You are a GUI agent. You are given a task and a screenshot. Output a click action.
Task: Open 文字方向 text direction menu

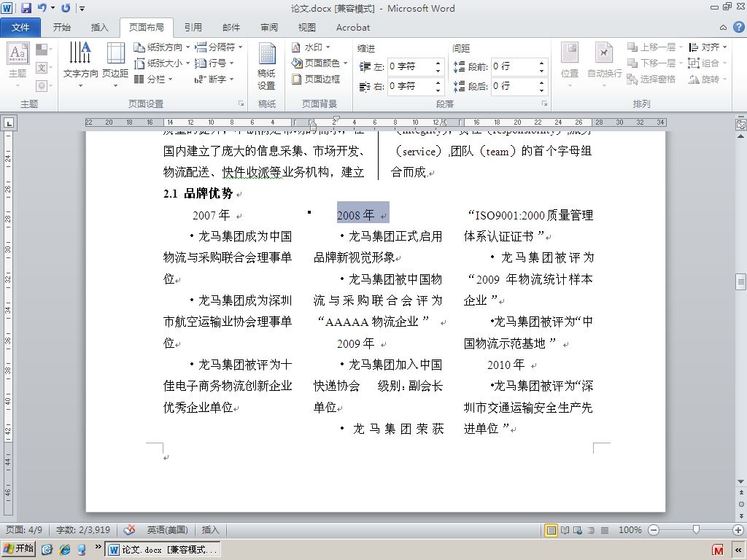point(80,66)
